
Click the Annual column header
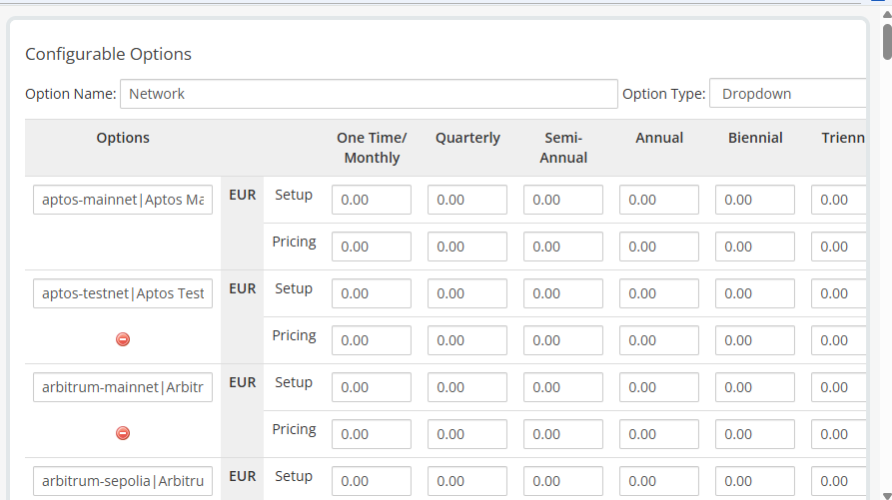tap(659, 138)
